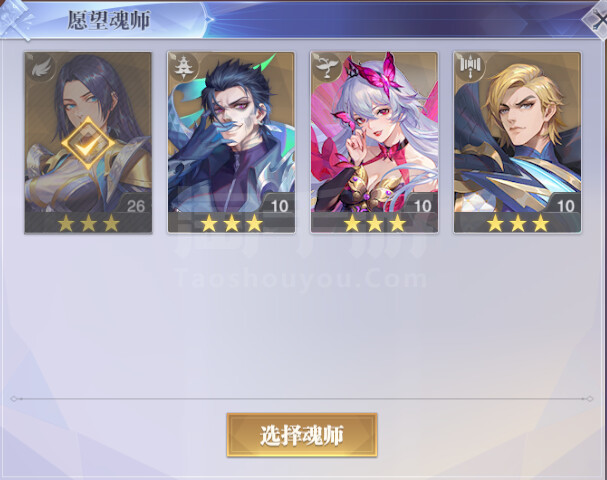Screen dimensions: 607x480
Task: Click three-star rating under blond male card
Action: (x=518, y=223)
